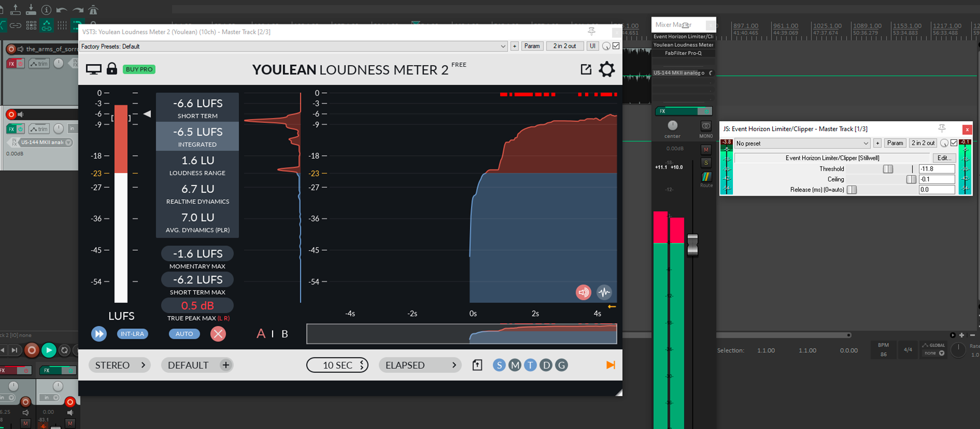Click the pop-out window icon in Youlean
Screen dimensions: 980x429
pos(586,69)
